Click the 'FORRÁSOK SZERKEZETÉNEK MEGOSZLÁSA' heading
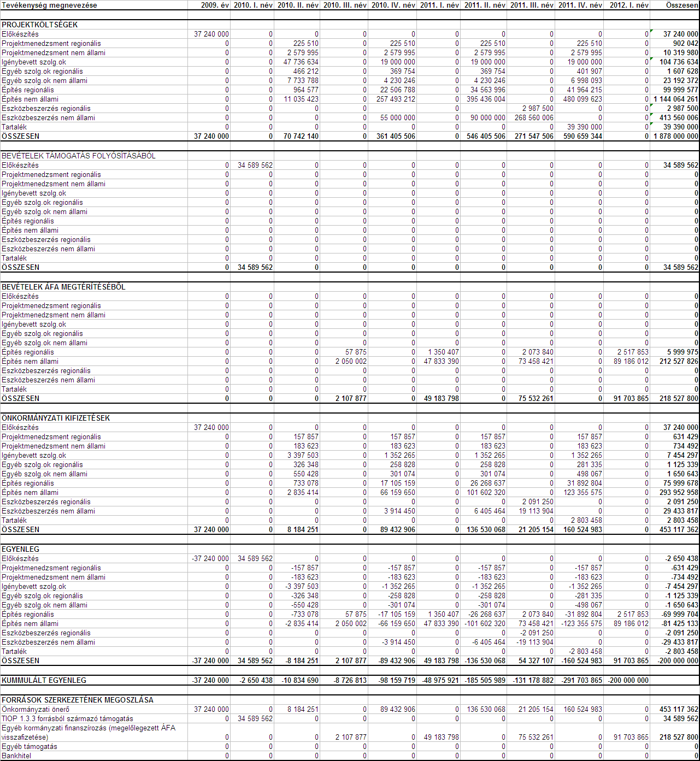Screen dimensions: 700x761 pos(78,700)
